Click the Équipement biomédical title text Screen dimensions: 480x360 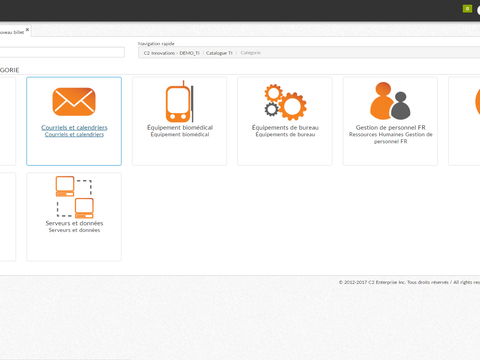tap(180, 127)
